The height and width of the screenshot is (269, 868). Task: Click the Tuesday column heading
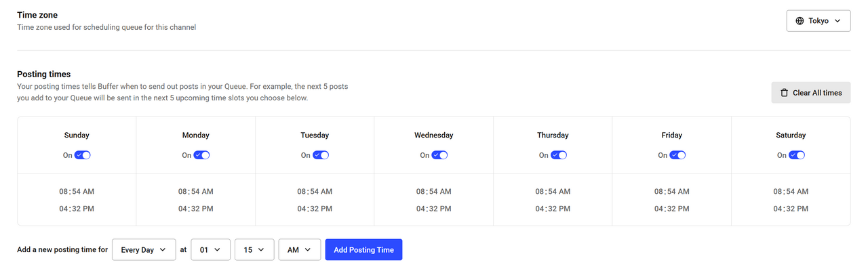click(x=315, y=136)
